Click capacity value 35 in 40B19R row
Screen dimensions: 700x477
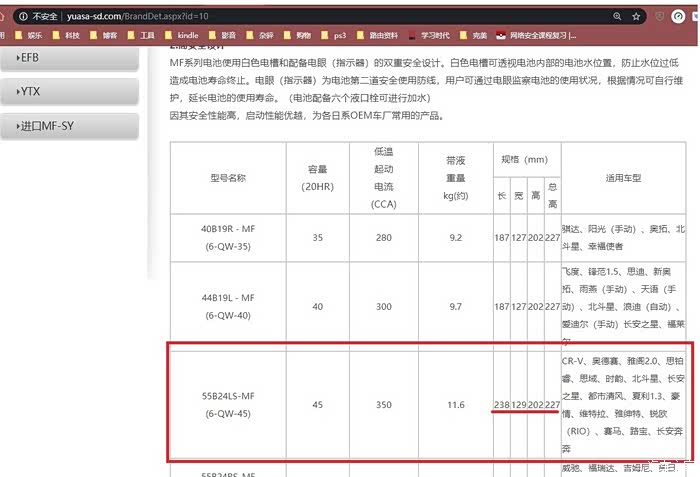(x=317, y=238)
